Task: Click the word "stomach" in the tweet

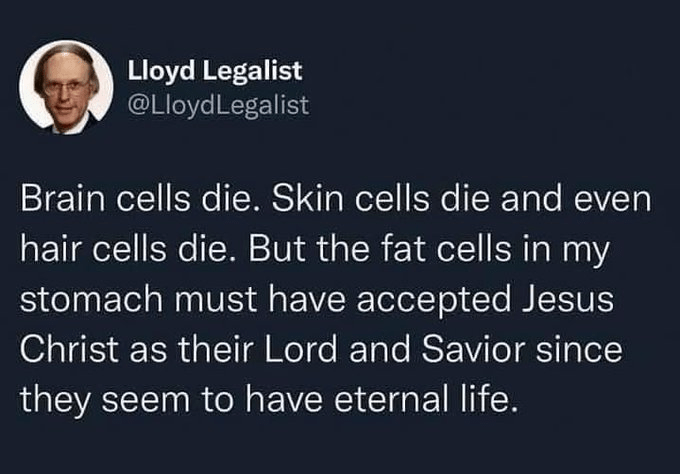Action: pyautogui.click(x=80, y=301)
